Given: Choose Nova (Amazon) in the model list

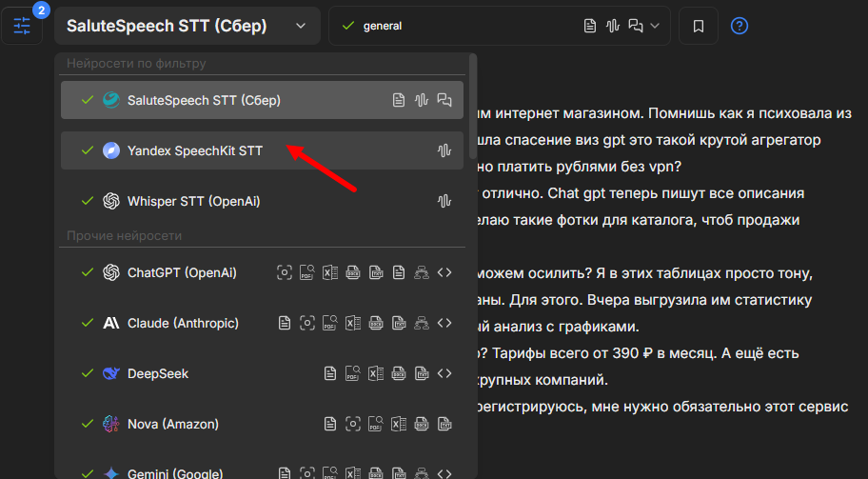Looking at the screenshot, I should (173, 424).
